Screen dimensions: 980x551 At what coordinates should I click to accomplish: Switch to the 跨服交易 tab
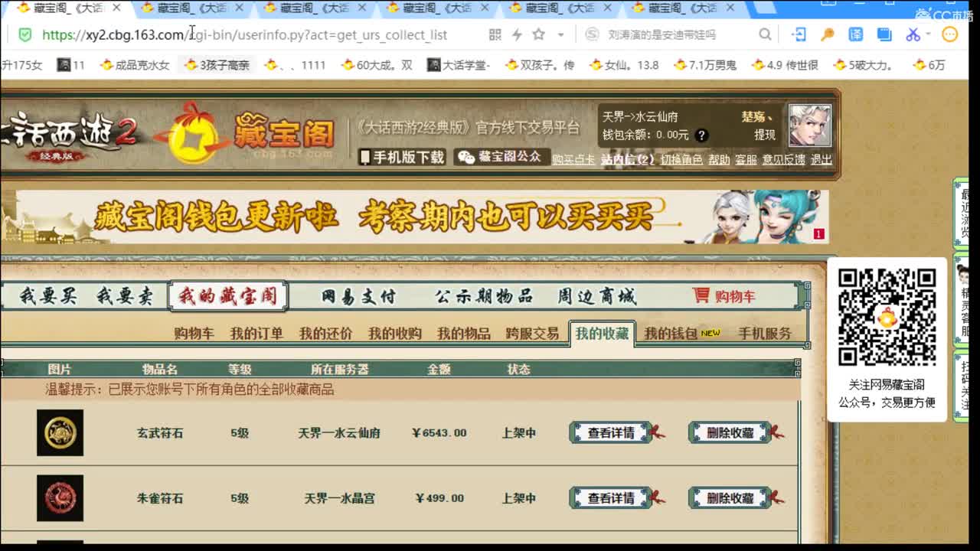pyautogui.click(x=532, y=334)
